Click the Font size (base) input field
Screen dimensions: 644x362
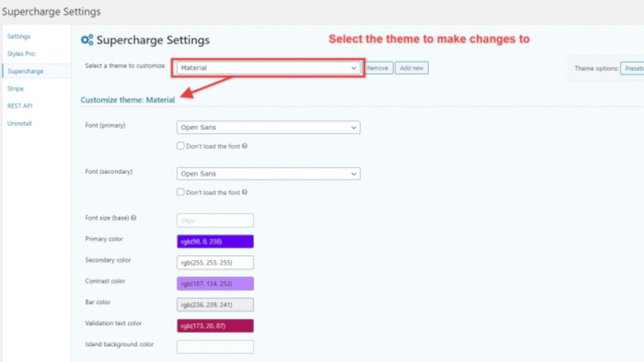pyautogui.click(x=215, y=221)
